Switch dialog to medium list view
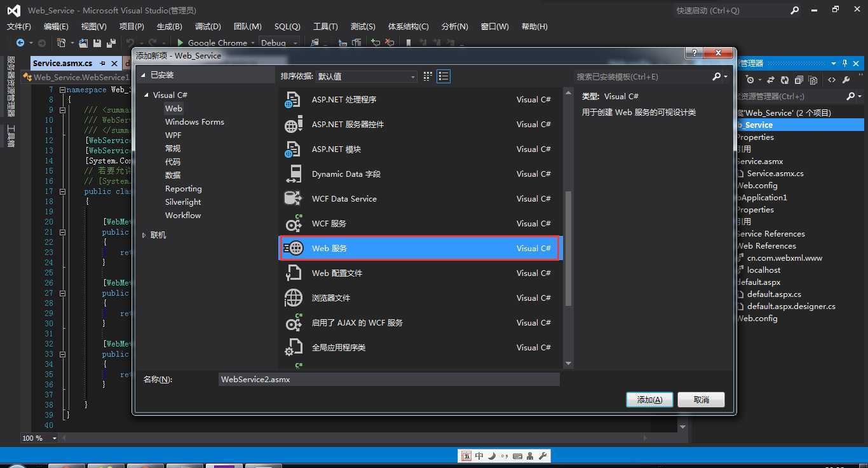Image resolution: width=868 pixels, height=468 pixels. [444, 76]
